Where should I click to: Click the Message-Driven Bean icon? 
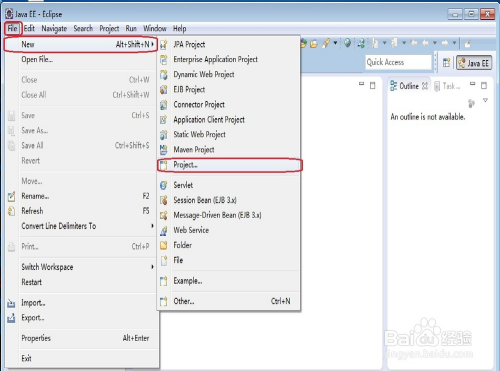163,215
